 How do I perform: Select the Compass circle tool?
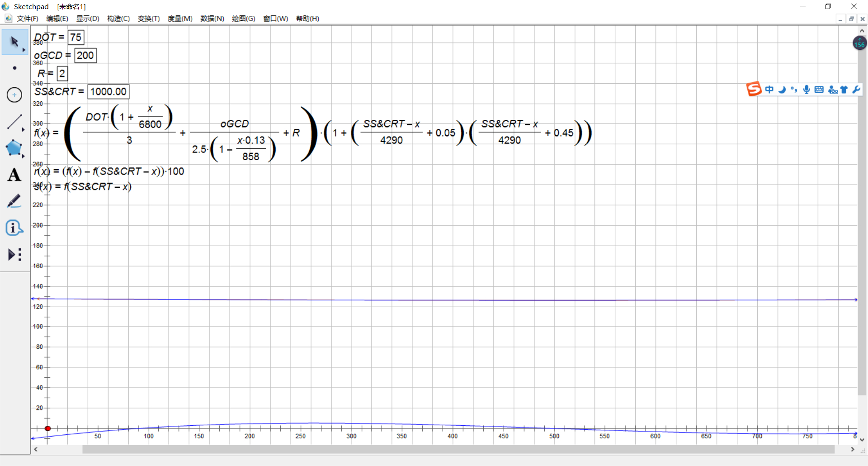[x=14, y=95]
